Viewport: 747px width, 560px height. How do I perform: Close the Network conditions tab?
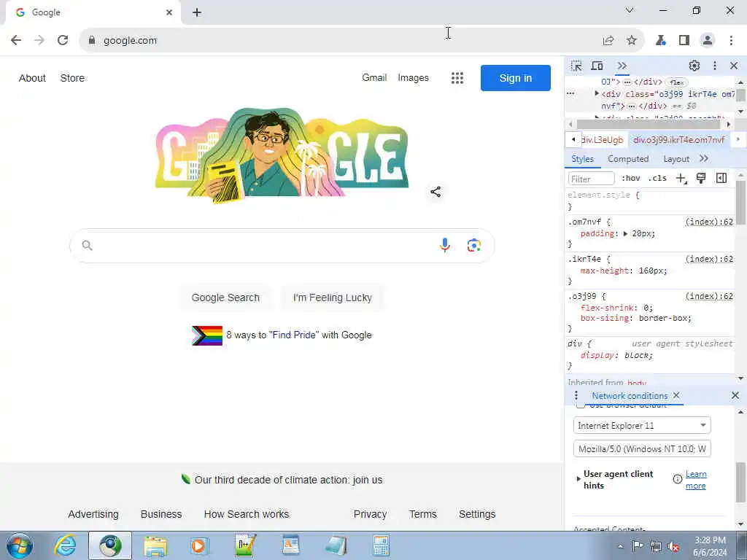pos(676,395)
